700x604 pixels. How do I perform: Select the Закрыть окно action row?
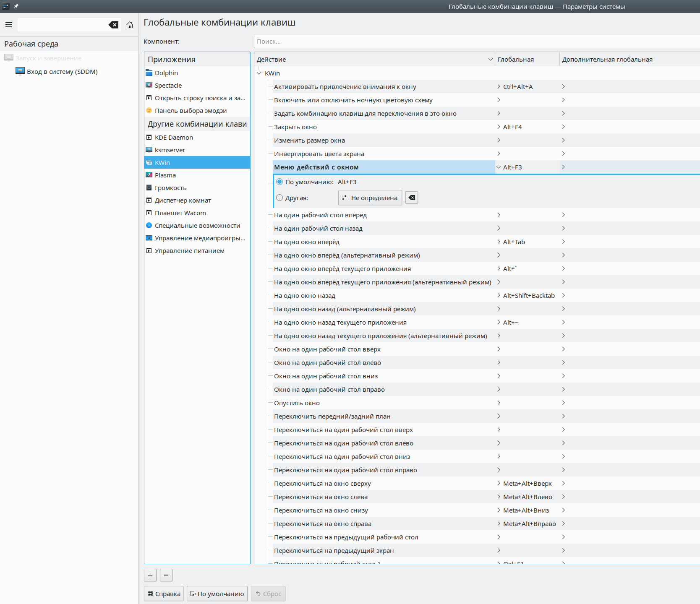(x=486, y=127)
